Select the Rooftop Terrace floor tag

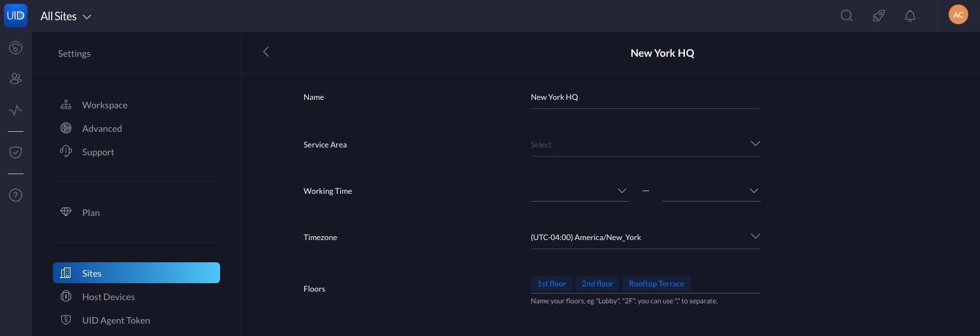[656, 284]
